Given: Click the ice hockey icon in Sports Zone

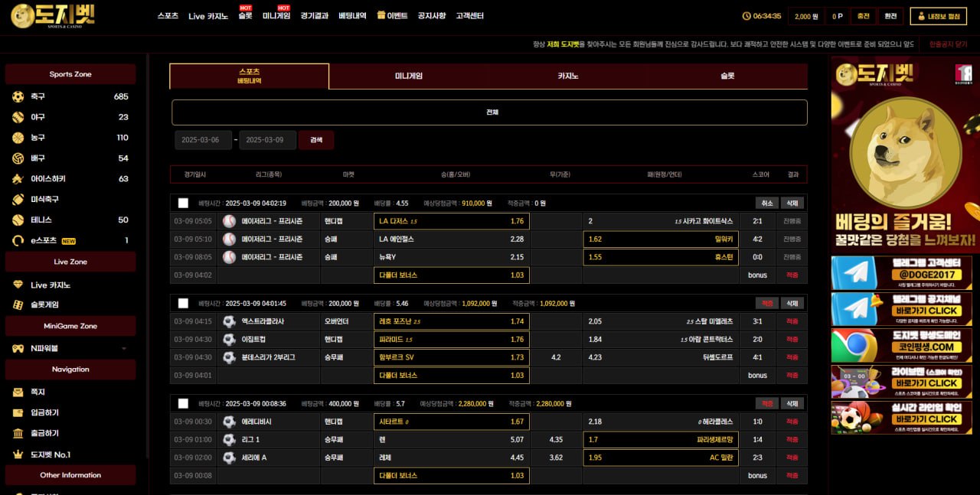Looking at the screenshot, I should coord(18,179).
